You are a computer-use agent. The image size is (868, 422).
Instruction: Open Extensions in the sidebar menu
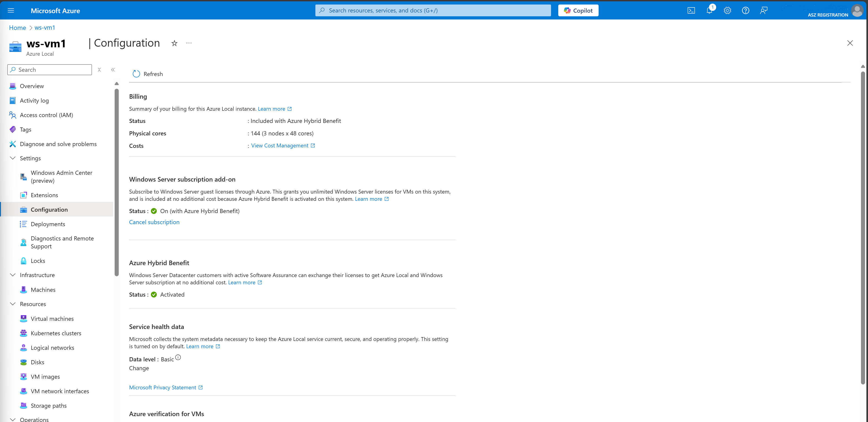pyautogui.click(x=44, y=195)
